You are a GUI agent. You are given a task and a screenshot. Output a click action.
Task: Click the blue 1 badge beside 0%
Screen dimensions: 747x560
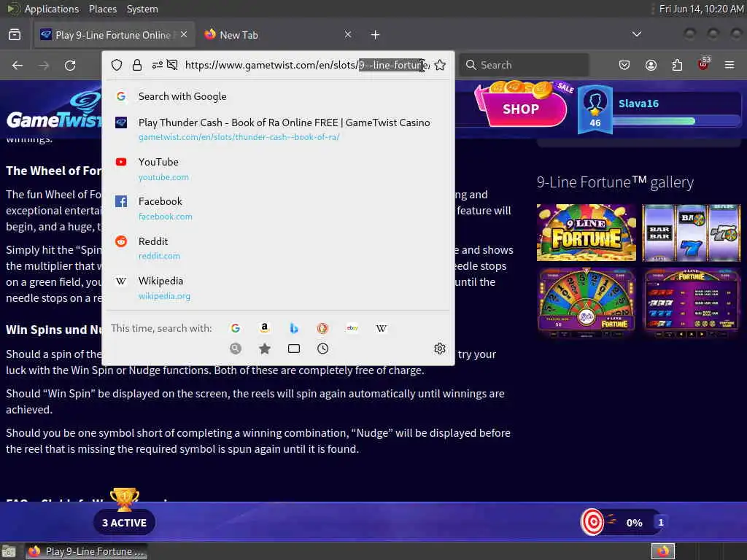[x=661, y=522]
